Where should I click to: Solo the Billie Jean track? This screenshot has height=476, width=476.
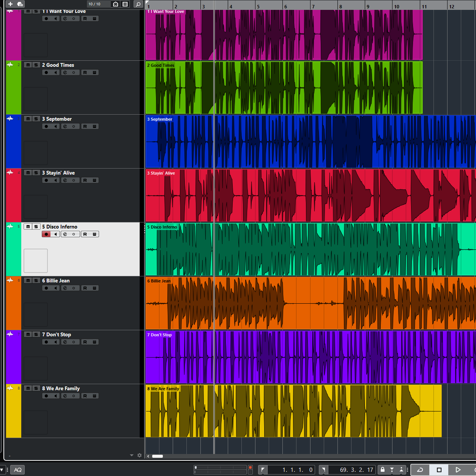pos(36,281)
